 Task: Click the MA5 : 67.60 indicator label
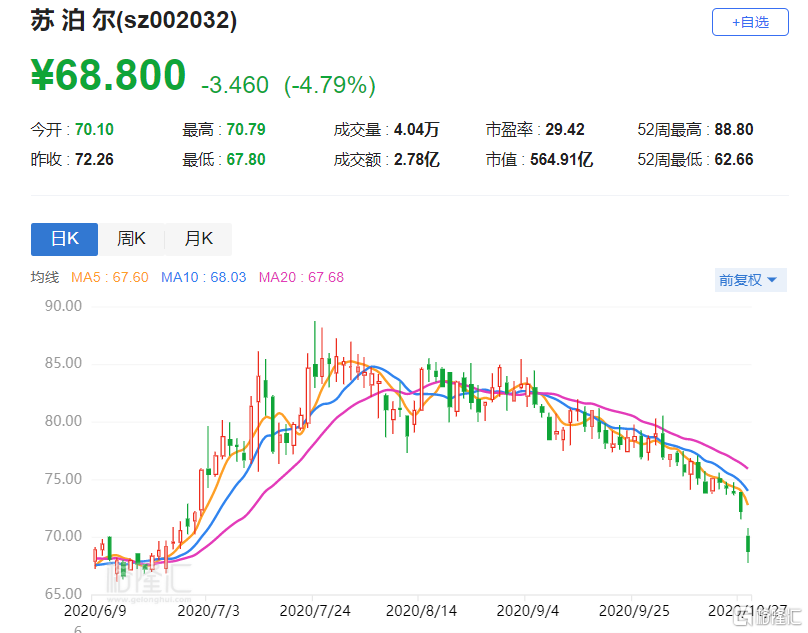point(110,277)
